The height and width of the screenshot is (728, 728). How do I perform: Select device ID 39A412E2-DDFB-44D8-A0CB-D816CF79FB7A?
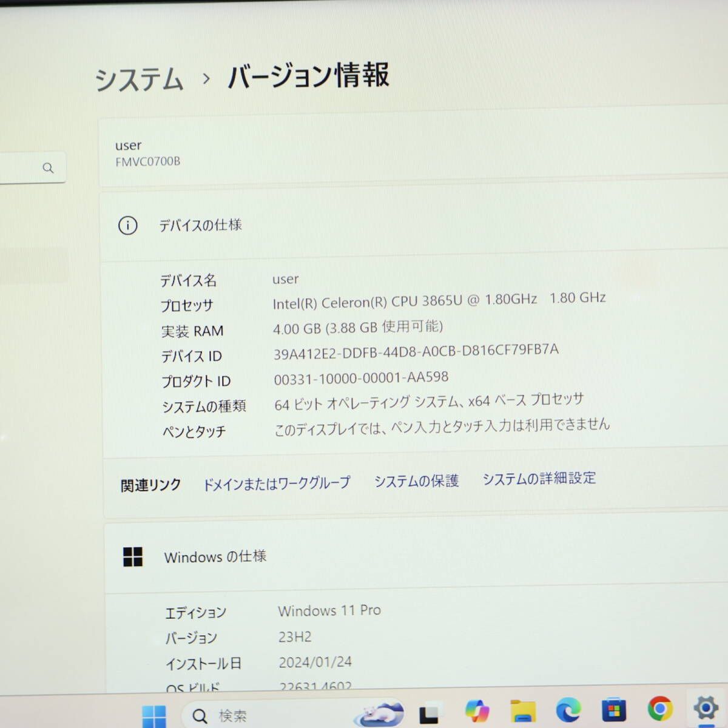tap(416, 351)
